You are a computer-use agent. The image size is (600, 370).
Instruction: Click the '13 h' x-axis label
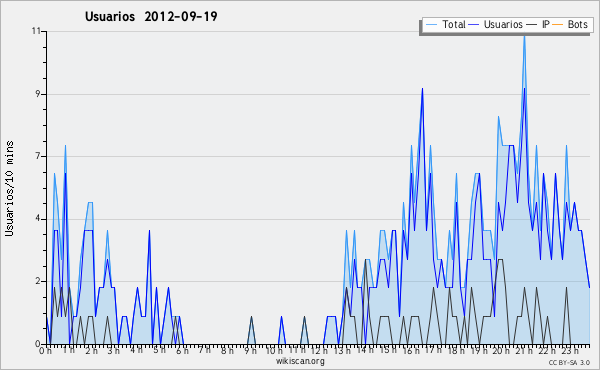point(341,351)
